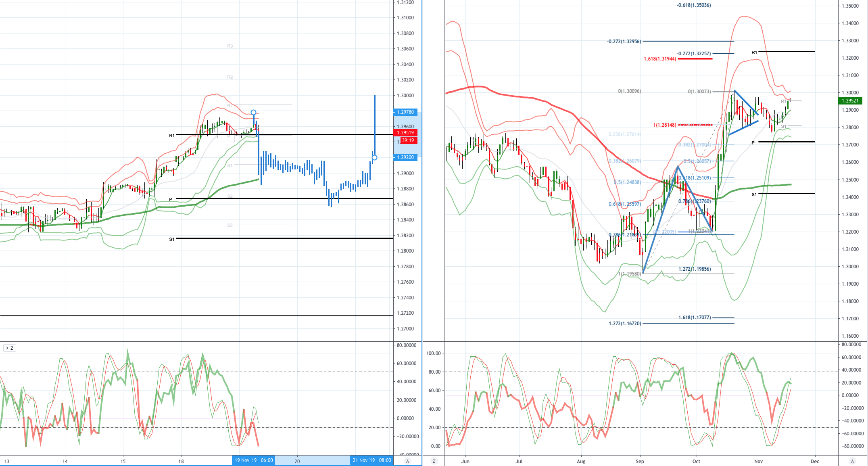Viewport: 868px width, 466px height.
Task: Select the red 1.618(1.31944) Fibonacci label
Action: (x=660, y=59)
